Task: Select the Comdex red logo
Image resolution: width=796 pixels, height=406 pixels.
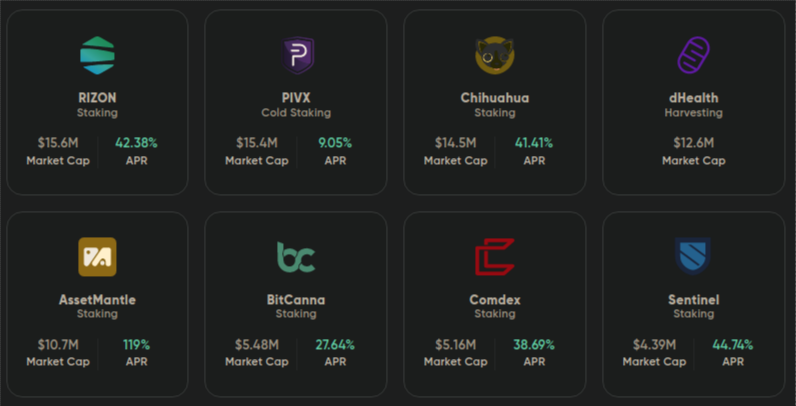Action: (495, 257)
